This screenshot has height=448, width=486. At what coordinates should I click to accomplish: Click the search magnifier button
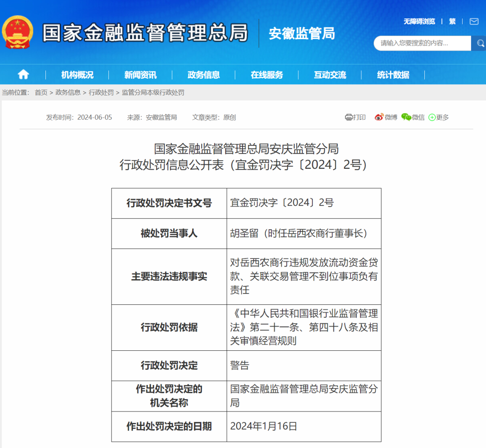click(x=479, y=43)
